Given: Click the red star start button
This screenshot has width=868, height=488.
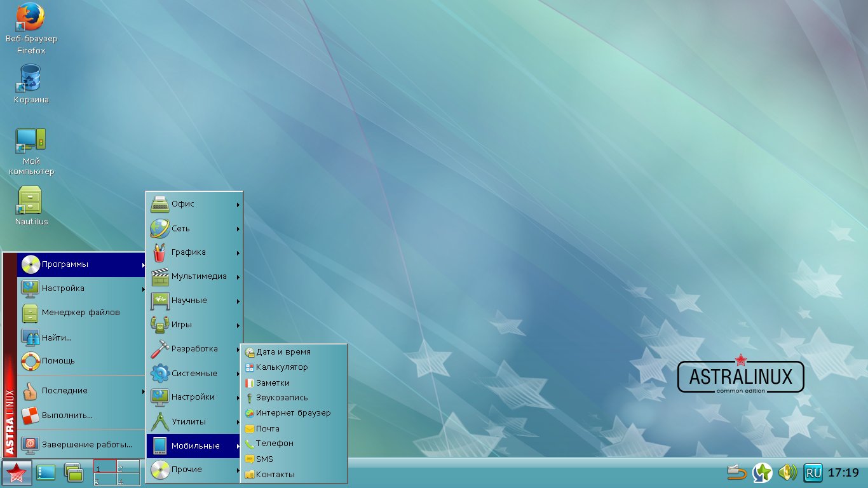Looking at the screenshot, I should 16,473.
